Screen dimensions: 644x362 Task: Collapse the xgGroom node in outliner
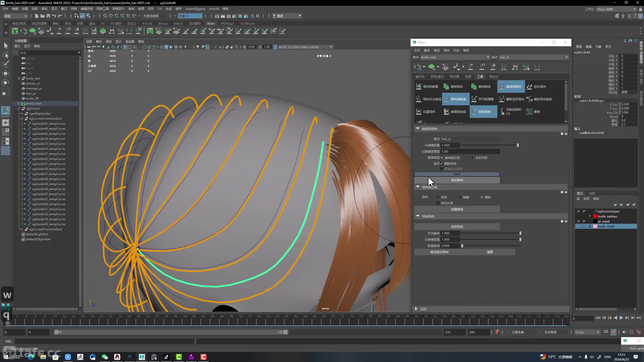19,108
